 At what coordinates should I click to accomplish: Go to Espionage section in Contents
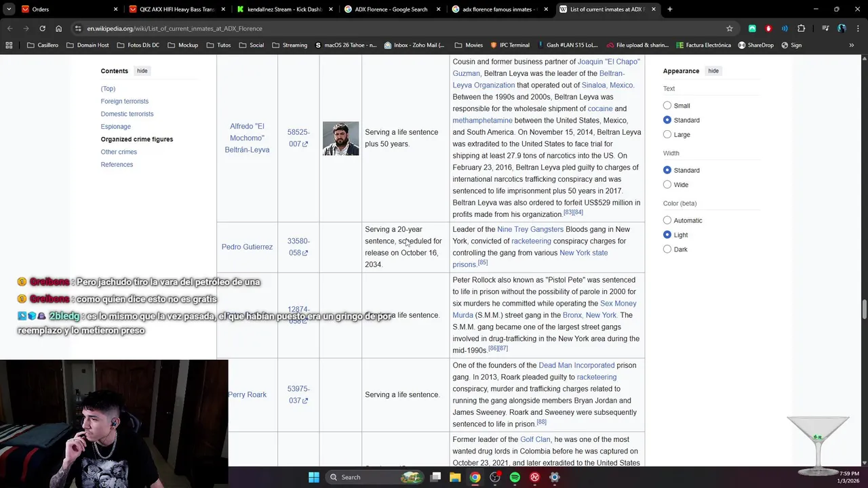[116, 127]
